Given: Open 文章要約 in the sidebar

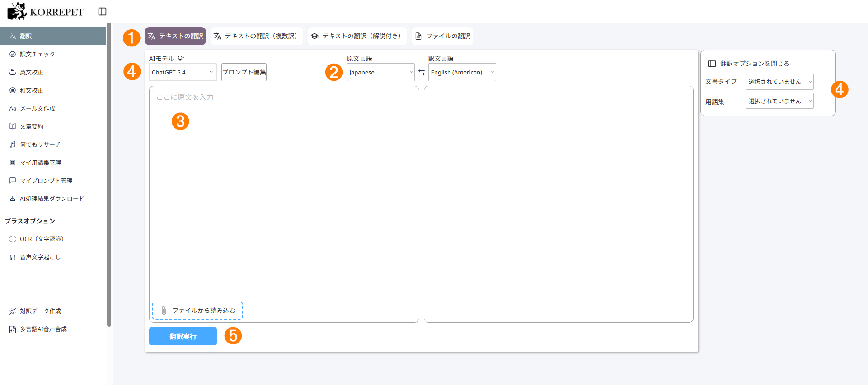Looking at the screenshot, I should [x=53, y=126].
